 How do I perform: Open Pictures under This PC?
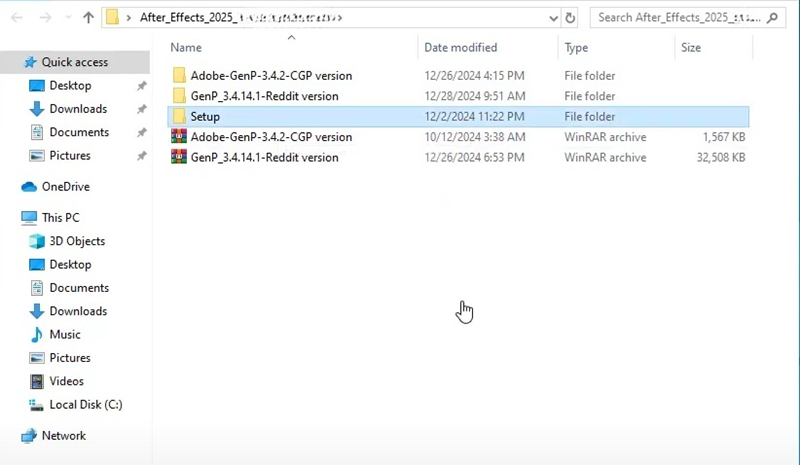[70, 358]
